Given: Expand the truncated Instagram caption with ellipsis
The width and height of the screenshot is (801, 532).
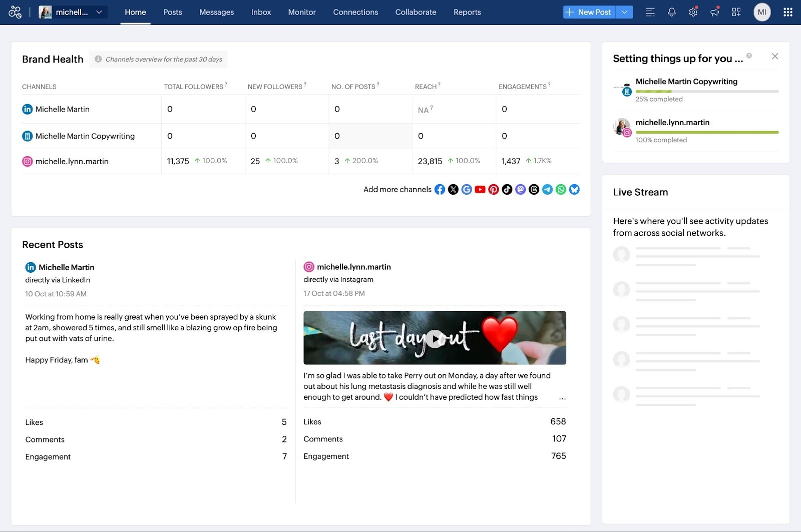Looking at the screenshot, I should pyautogui.click(x=562, y=397).
